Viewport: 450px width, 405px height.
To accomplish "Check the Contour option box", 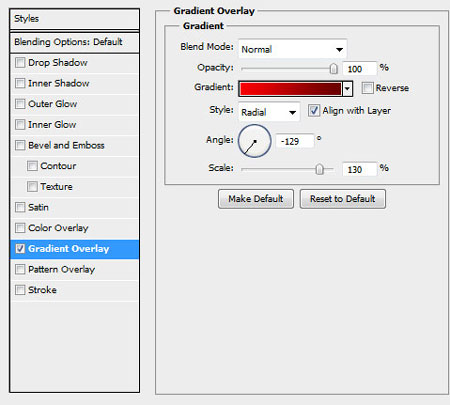I will pos(32,166).
